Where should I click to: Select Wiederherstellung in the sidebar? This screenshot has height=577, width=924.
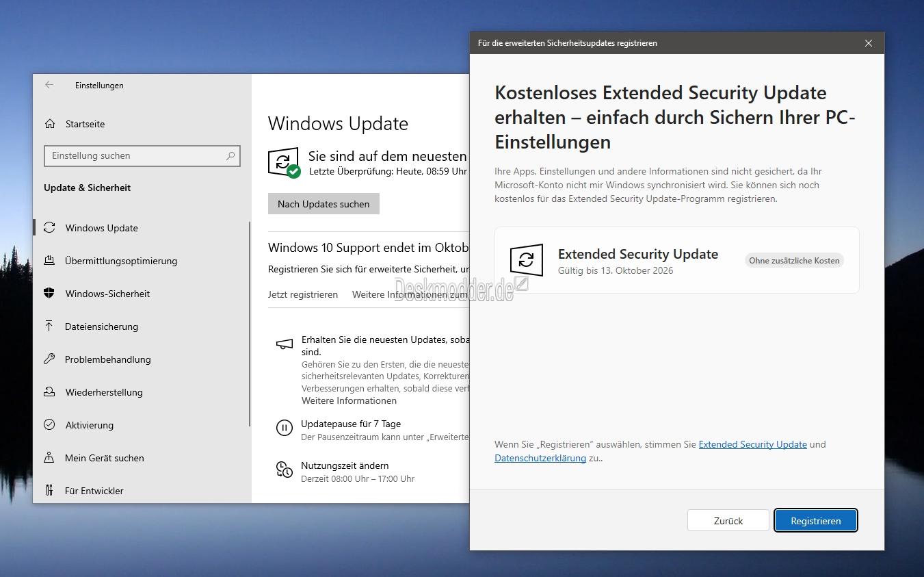pyautogui.click(x=142, y=392)
